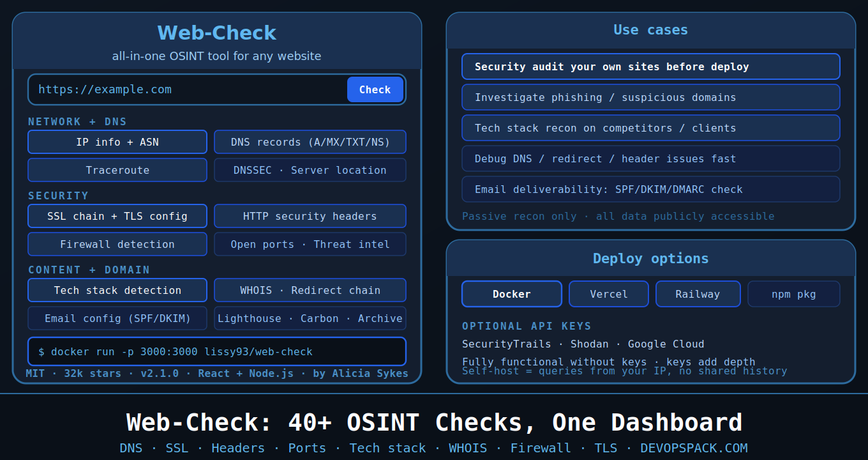The width and height of the screenshot is (868, 460).
Task: Open SSL chain + TLS config check
Action: 117,216
